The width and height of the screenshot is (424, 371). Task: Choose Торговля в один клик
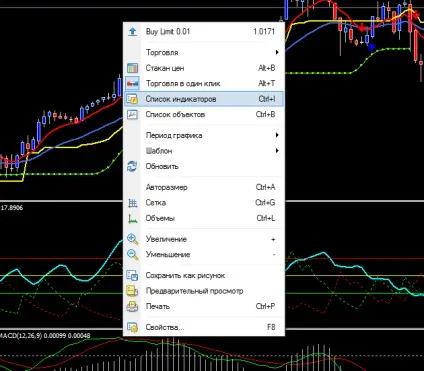pyautogui.click(x=204, y=83)
